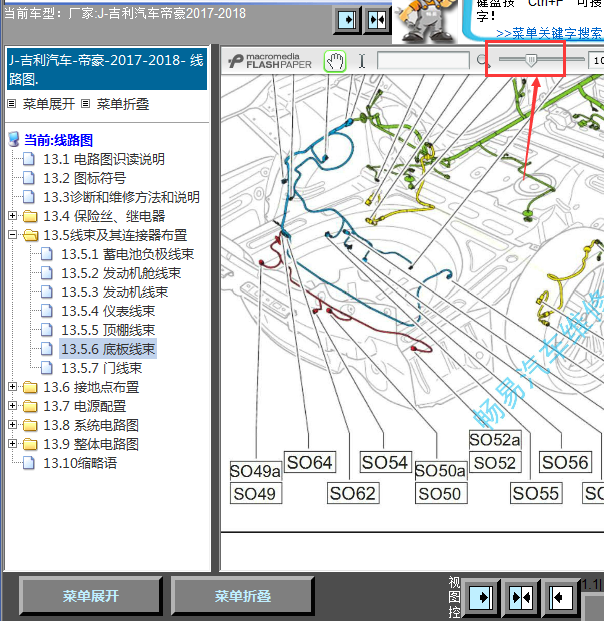604x621 pixels.
Task: Open 13.5.3 发动机线束 page
Action: click(114, 292)
